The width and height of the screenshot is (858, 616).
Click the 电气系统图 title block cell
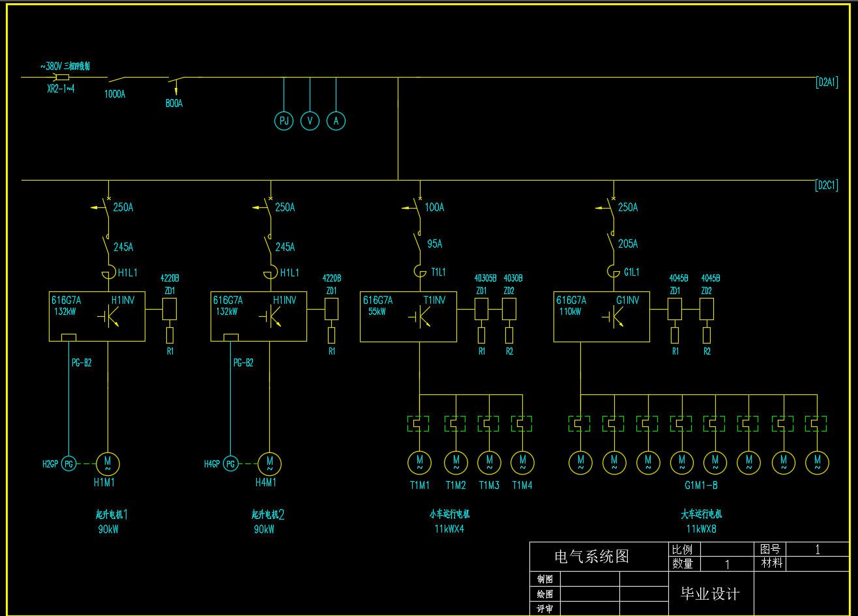591,556
